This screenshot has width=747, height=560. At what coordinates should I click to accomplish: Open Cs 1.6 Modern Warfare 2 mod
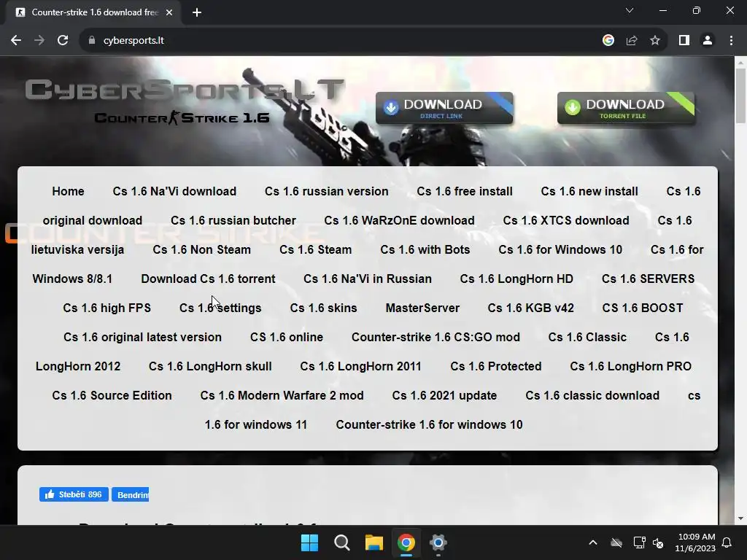282,396
